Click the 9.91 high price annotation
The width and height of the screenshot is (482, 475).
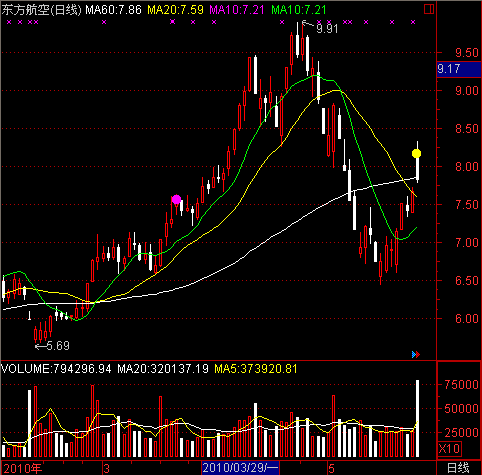[327, 29]
